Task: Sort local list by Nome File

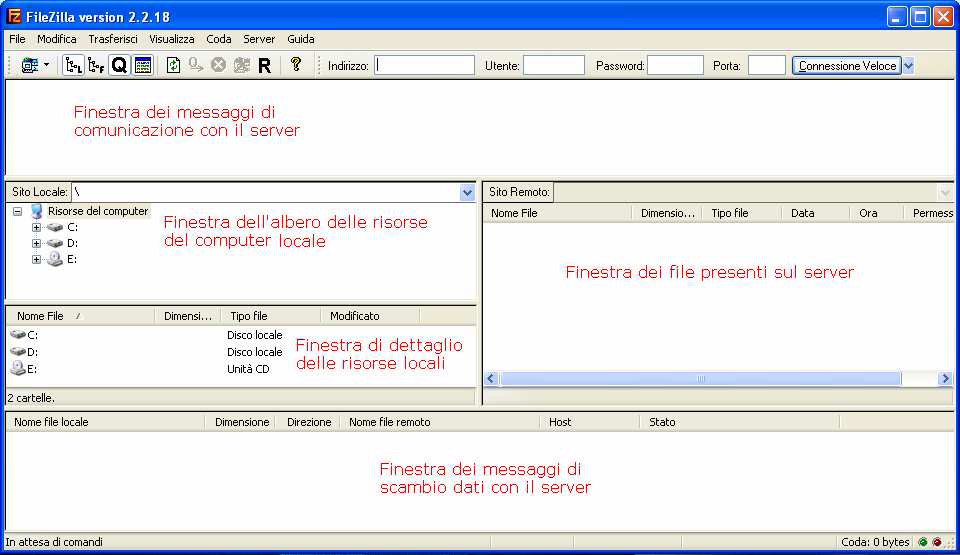Action: coord(80,316)
